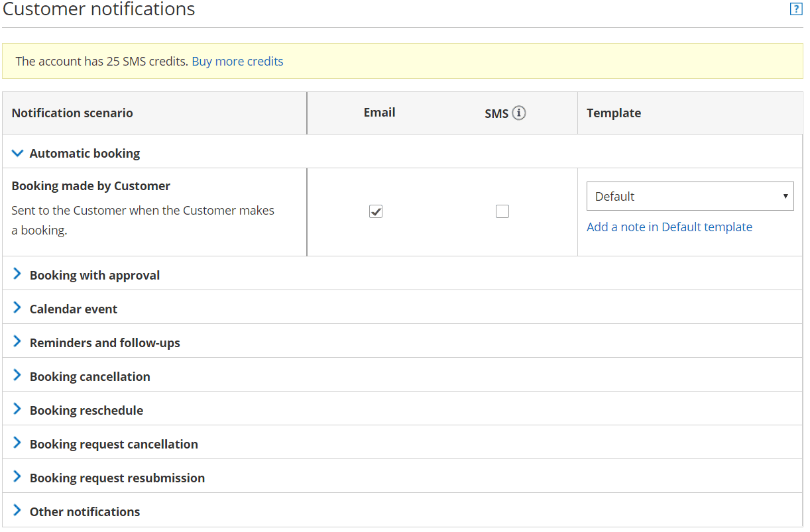Uncheck Email for Booking made by Customer
This screenshot has height=532, width=810.
point(376,211)
